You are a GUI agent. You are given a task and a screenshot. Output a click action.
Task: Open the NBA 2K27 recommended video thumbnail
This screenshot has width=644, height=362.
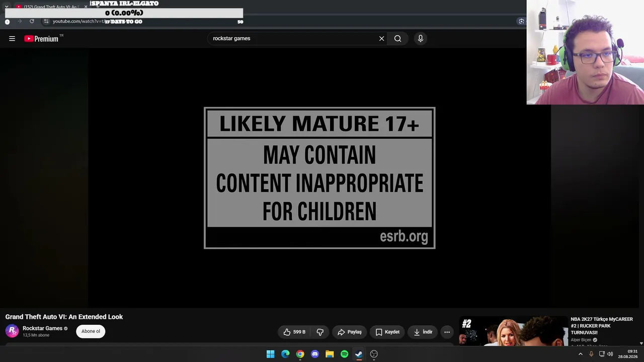[513, 331]
